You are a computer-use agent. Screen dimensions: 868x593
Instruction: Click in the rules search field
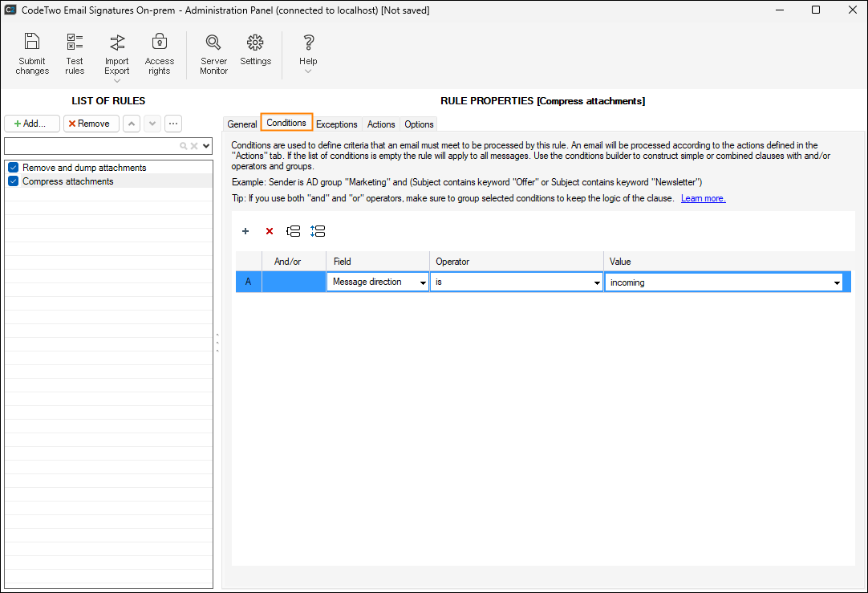pyautogui.click(x=91, y=146)
